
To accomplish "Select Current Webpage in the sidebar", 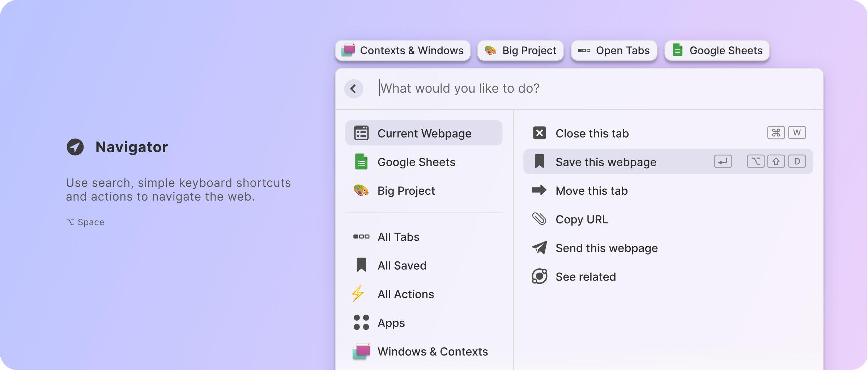I will point(424,133).
